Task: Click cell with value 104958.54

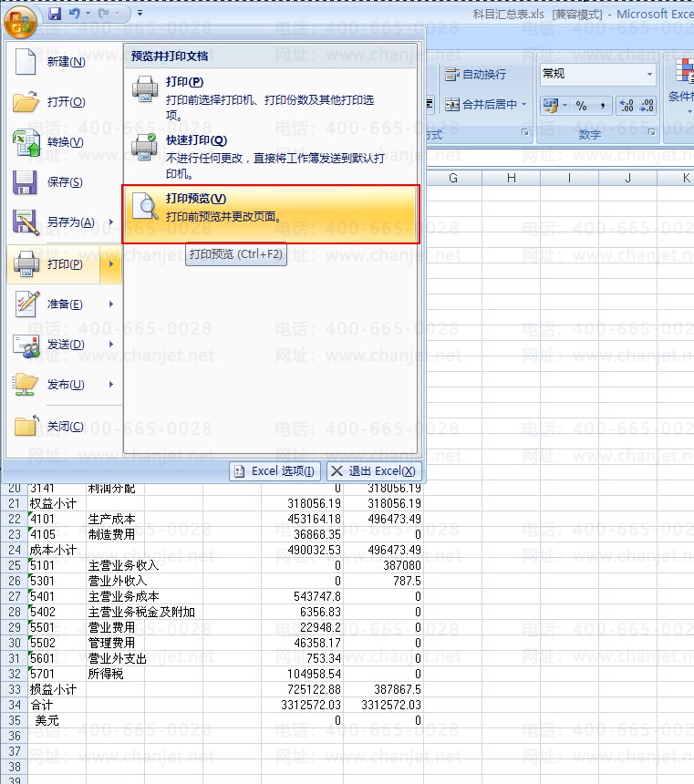Action: click(302, 674)
